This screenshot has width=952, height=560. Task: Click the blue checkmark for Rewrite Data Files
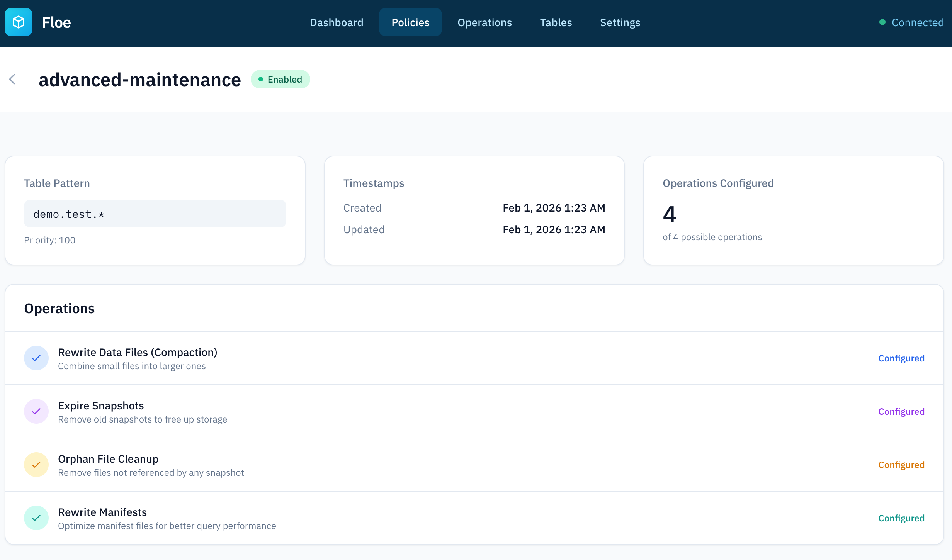(36, 358)
